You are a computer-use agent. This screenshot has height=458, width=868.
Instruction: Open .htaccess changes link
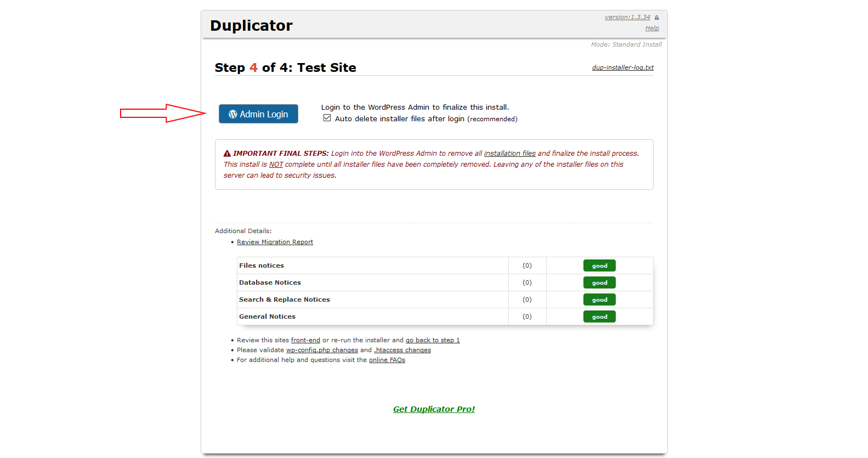coord(402,350)
